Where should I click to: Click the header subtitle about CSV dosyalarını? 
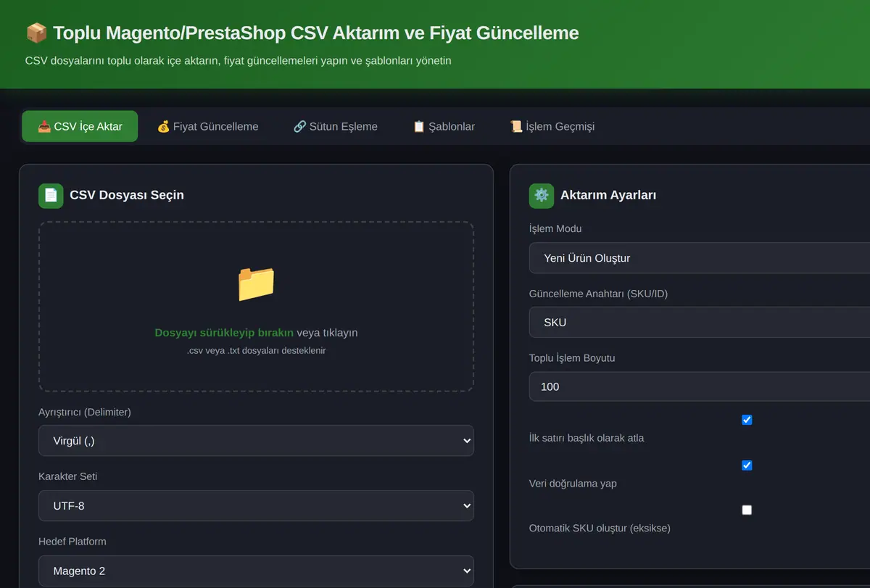(238, 61)
